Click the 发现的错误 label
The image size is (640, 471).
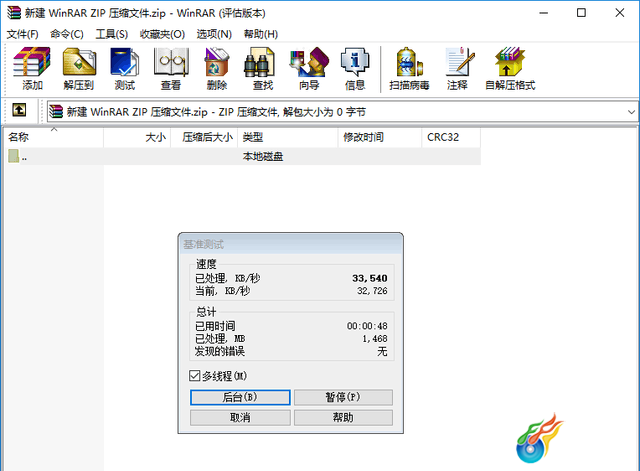pyautogui.click(x=220, y=351)
